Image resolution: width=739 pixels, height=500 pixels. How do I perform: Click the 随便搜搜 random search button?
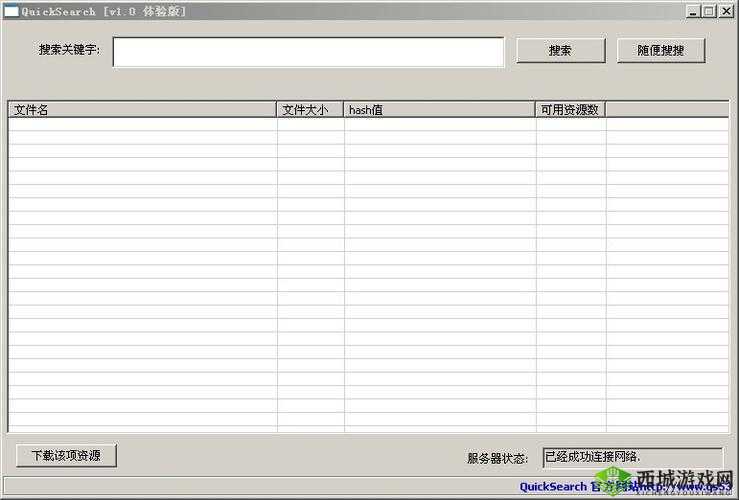click(x=661, y=51)
